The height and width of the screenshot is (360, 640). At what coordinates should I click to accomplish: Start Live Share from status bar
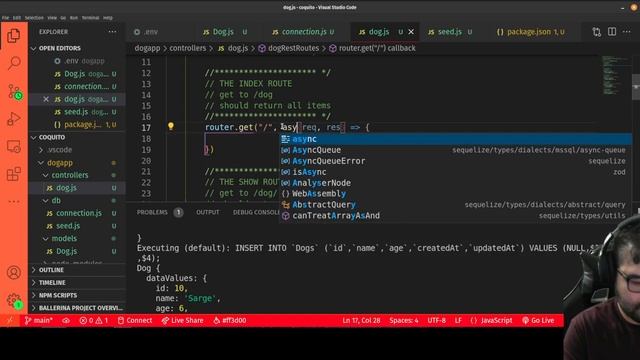182,321
